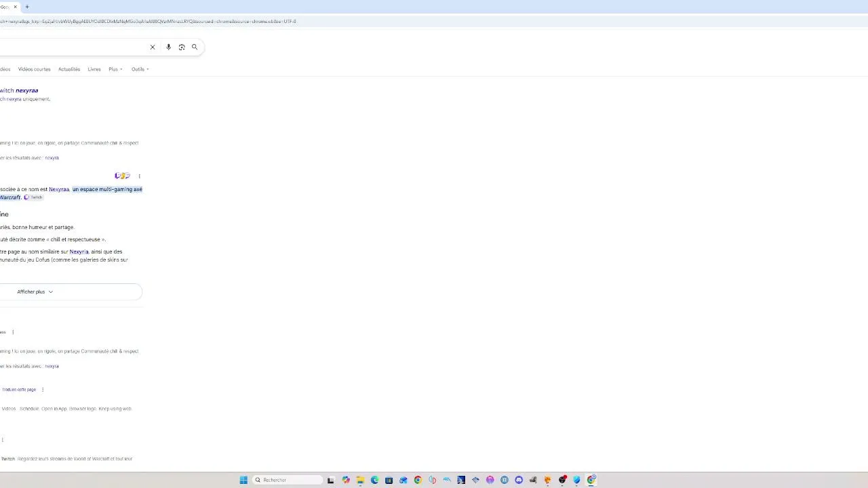Click the 'nexyra' link in first result
Image resolution: width=868 pixels, height=488 pixels.
[52, 158]
